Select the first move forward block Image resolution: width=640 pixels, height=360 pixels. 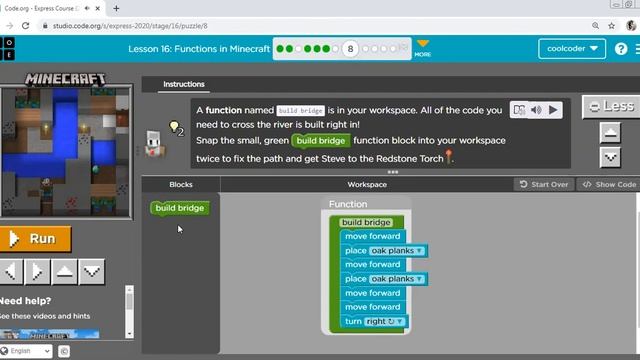click(x=372, y=236)
